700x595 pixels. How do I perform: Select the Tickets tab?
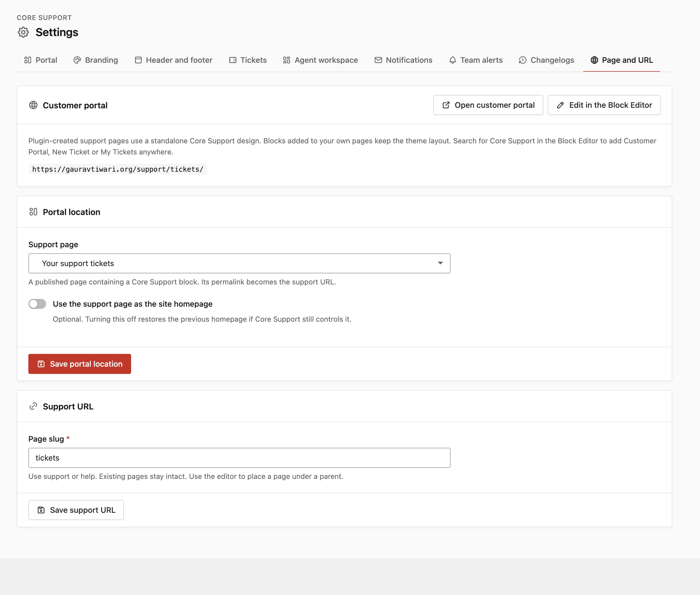point(248,60)
